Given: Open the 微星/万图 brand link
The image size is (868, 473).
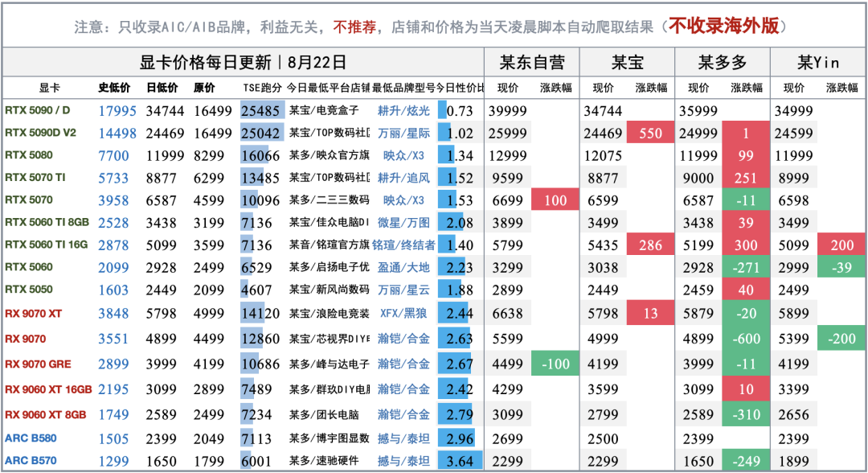Looking at the screenshot, I should tap(403, 223).
